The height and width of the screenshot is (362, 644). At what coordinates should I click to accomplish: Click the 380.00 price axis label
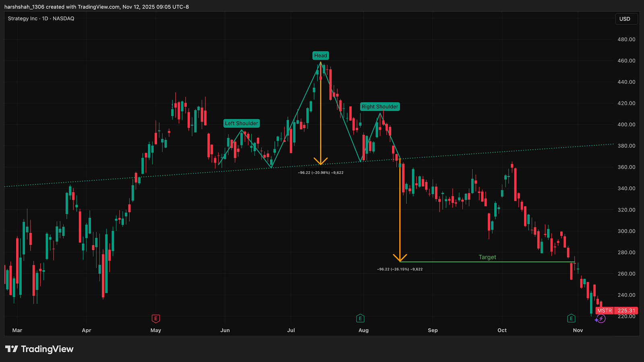pyautogui.click(x=626, y=146)
